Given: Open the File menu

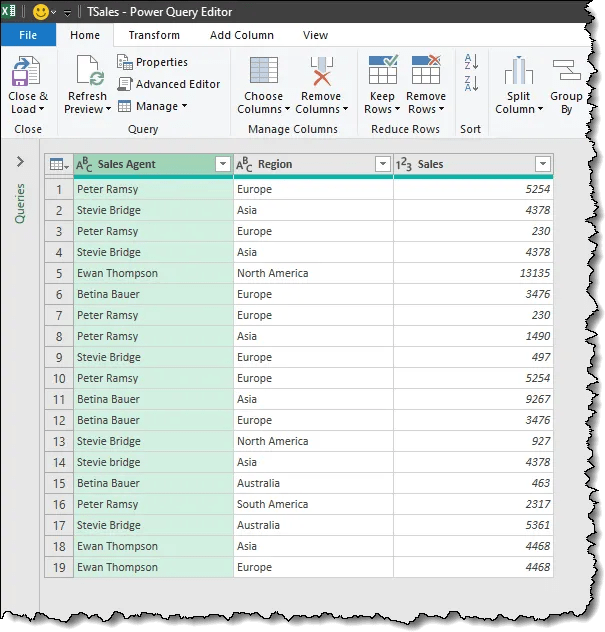Looking at the screenshot, I should click(28, 35).
